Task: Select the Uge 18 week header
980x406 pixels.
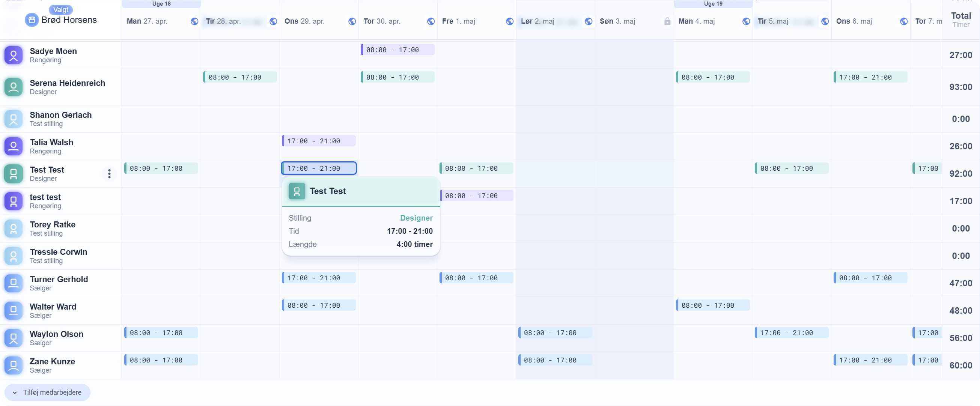Action: (x=161, y=4)
